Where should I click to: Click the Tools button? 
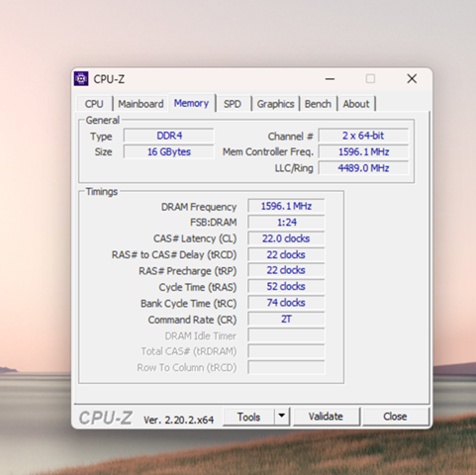pyautogui.click(x=248, y=417)
